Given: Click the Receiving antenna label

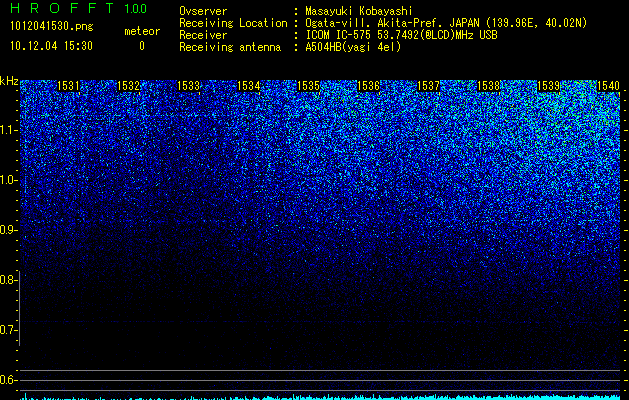Looking at the screenshot, I should click(230, 47).
